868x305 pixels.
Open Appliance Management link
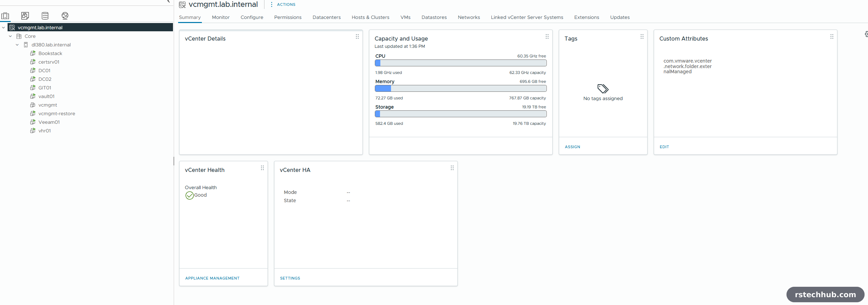pyautogui.click(x=213, y=278)
